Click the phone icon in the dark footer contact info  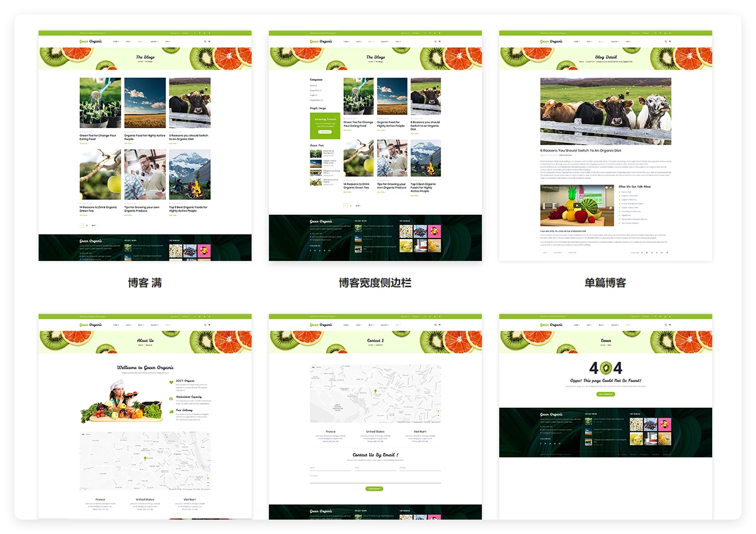coord(541,426)
